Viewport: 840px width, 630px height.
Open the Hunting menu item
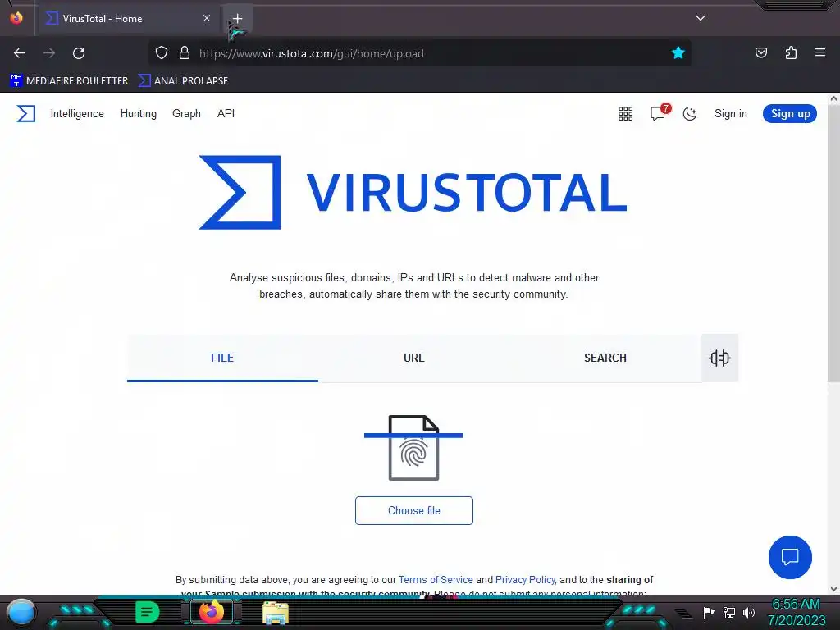coord(138,113)
